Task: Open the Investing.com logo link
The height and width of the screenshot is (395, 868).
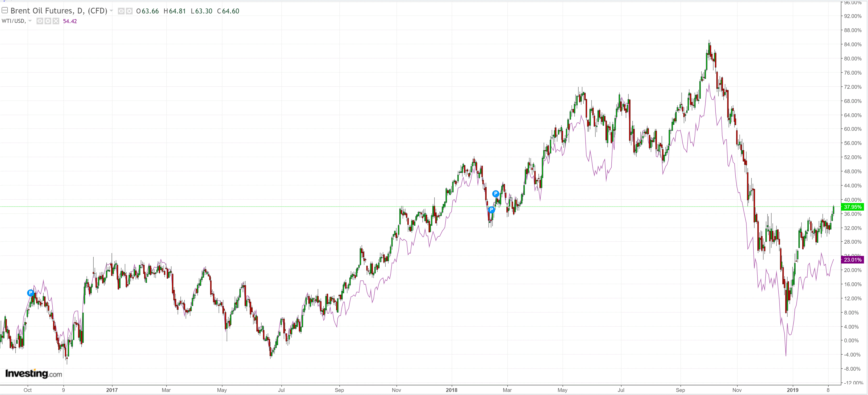Action: [x=33, y=374]
